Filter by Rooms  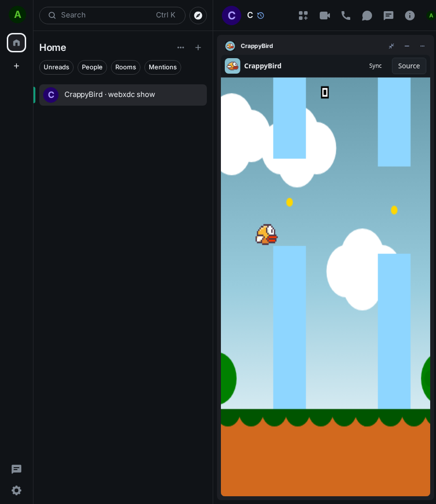tap(125, 67)
